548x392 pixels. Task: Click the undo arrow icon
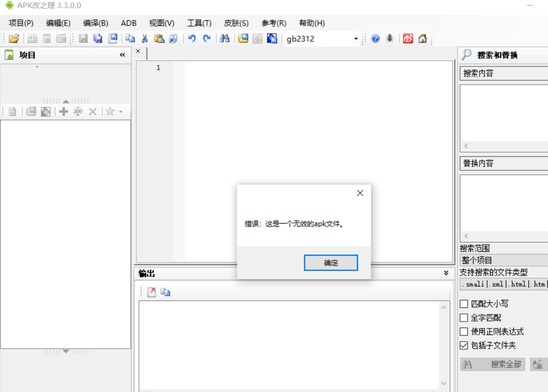pos(192,39)
